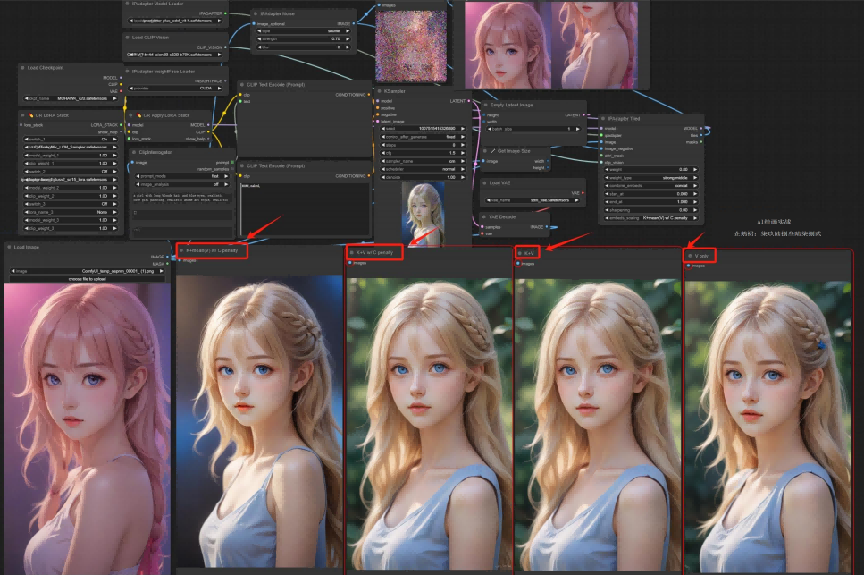Collapse the Load Checkpoint node via its dot
The width and height of the screenshot is (864, 575).
pos(23,68)
